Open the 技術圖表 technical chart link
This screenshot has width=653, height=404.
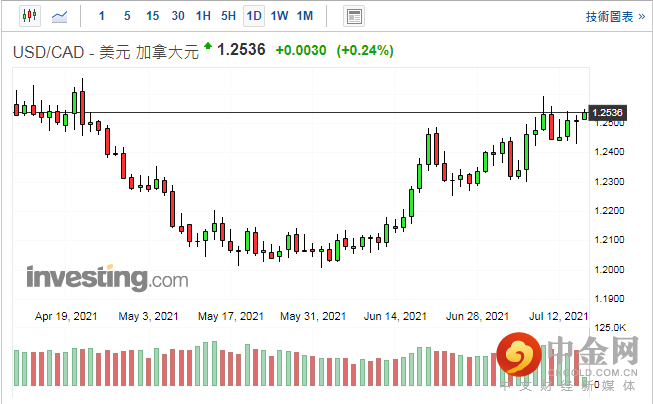pos(615,17)
